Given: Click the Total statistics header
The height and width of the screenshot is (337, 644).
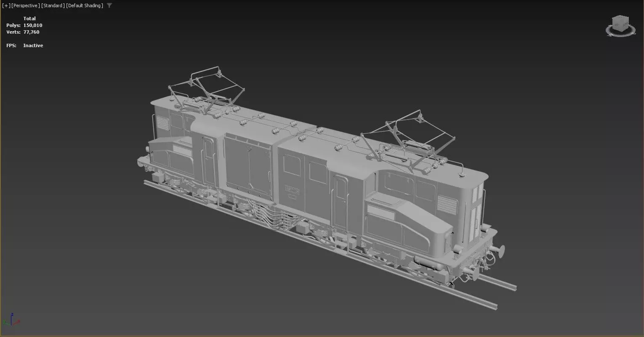Looking at the screenshot, I should click(x=29, y=19).
